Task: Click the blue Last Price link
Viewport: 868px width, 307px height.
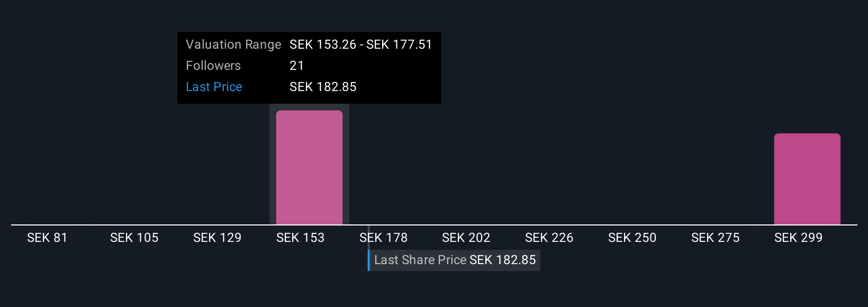Action: 214,87
